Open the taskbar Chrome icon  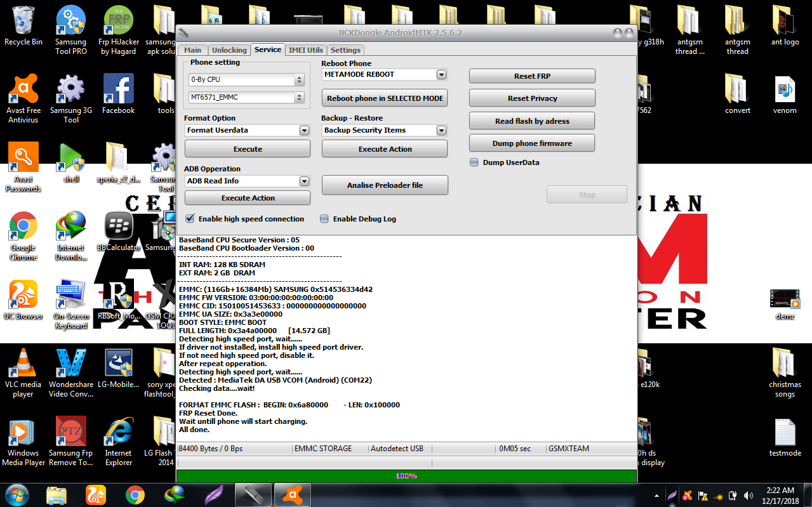click(x=135, y=494)
